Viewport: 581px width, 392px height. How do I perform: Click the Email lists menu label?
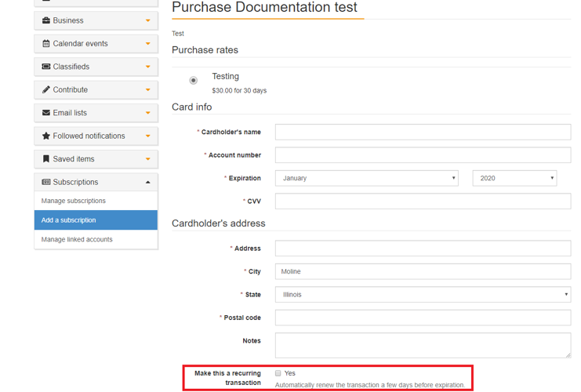pos(70,113)
